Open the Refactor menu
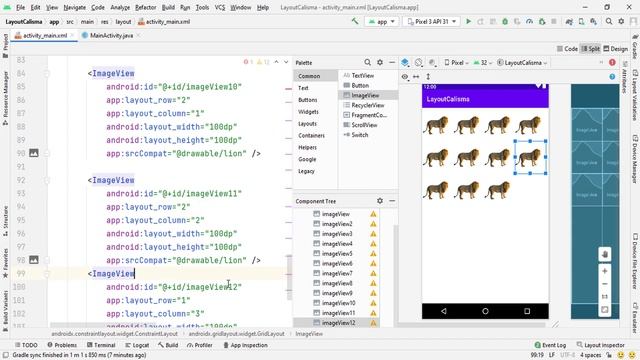This screenshot has width=640, height=360. [x=146, y=7]
